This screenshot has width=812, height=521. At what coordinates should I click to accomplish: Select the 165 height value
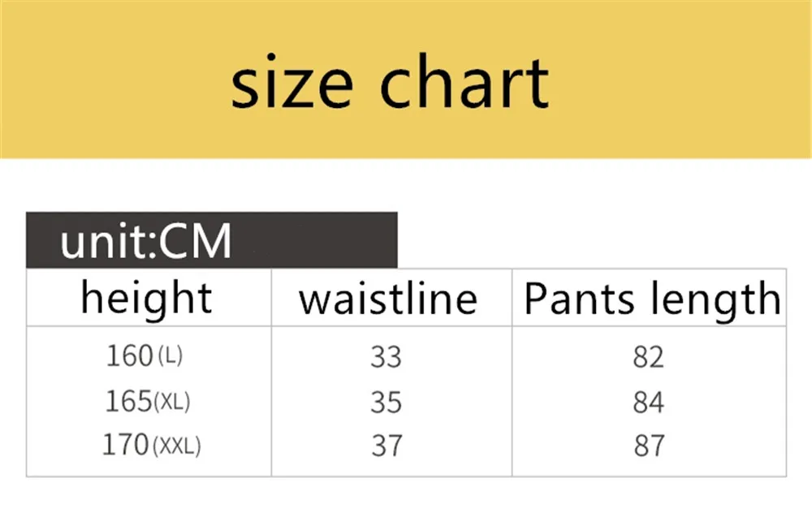click(x=128, y=401)
